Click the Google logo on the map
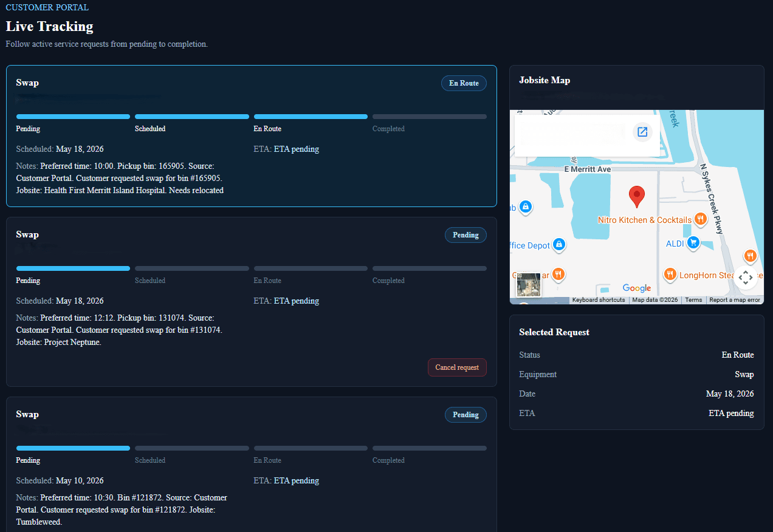This screenshot has height=532, width=773. 637,288
